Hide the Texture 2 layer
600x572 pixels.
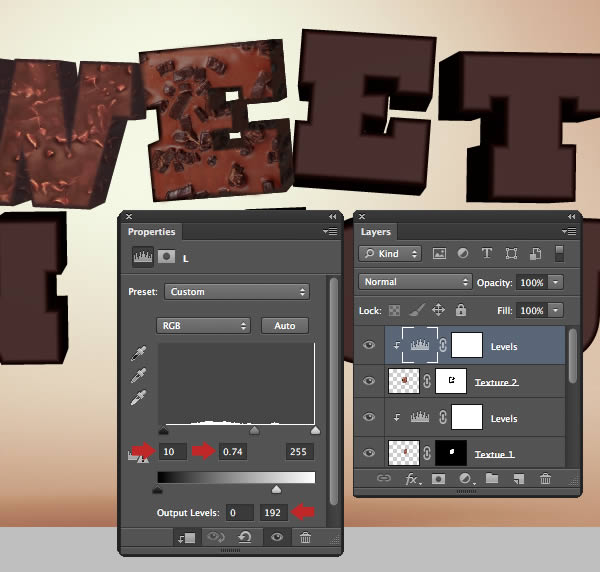369,381
